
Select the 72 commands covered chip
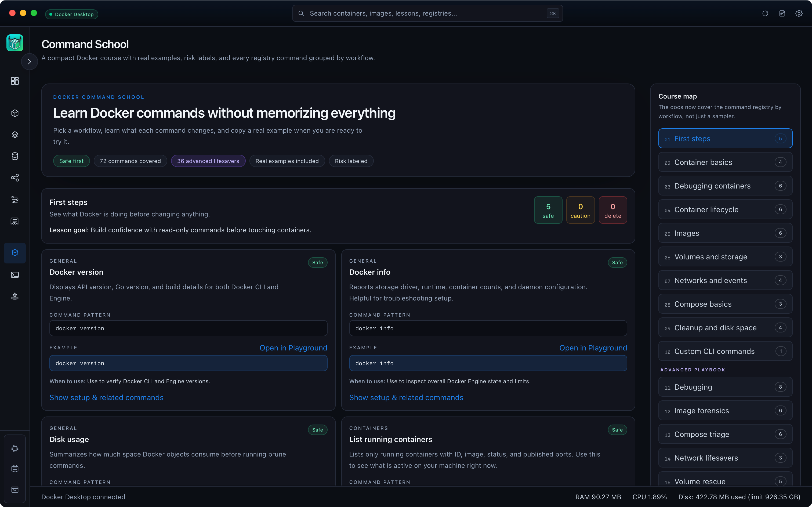[130, 161]
